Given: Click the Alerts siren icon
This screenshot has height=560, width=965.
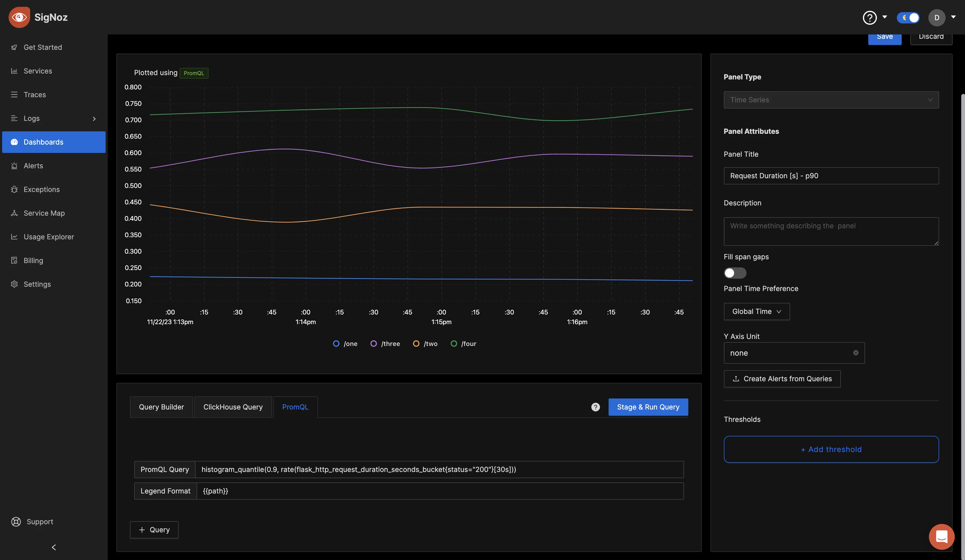Looking at the screenshot, I should coord(14,166).
